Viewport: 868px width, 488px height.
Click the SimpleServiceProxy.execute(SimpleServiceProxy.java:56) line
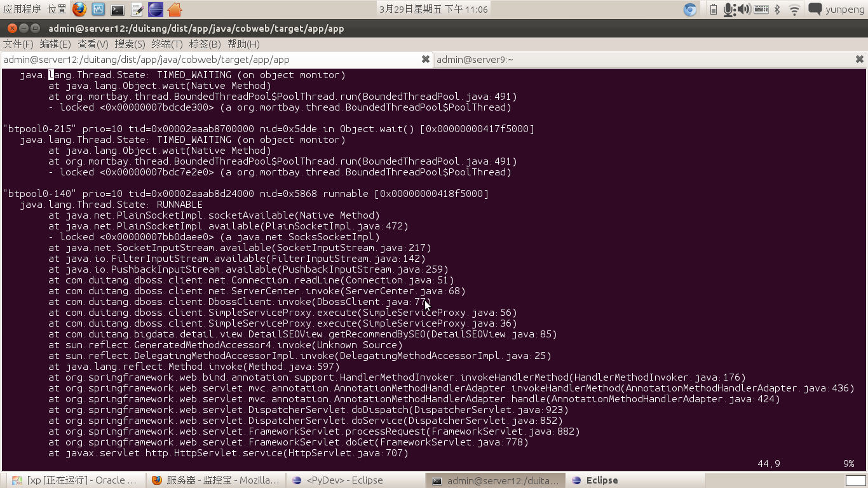283,313
